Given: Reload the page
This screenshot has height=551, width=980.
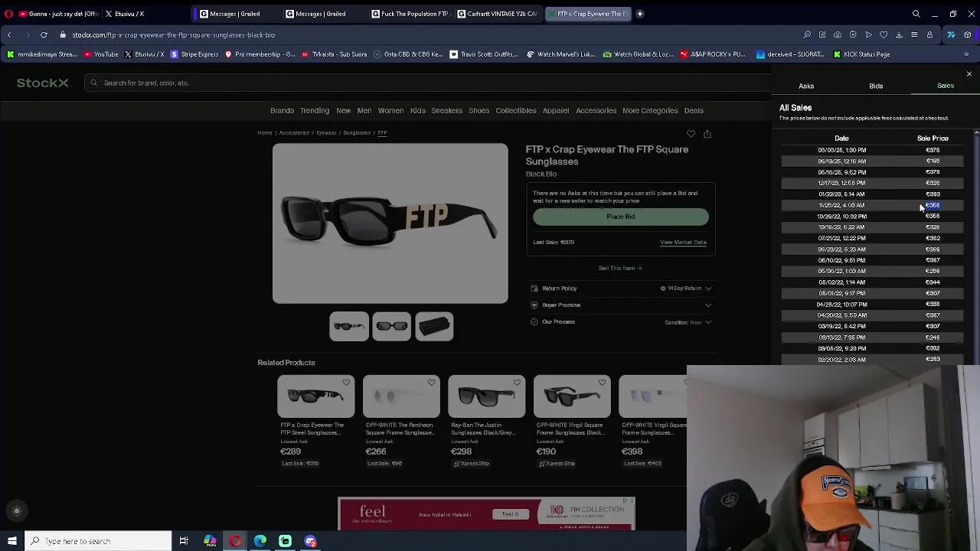Looking at the screenshot, I should point(44,34).
